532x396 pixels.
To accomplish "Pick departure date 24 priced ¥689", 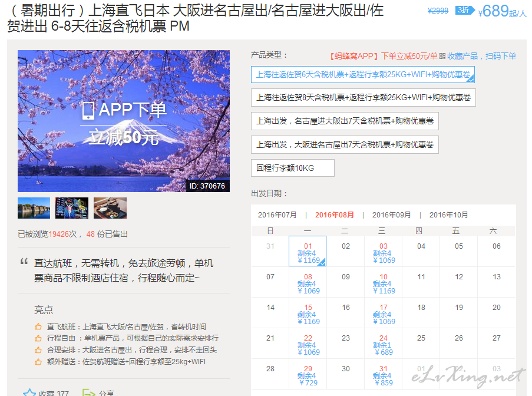I will pyautogui.click(x=383, y=343).
